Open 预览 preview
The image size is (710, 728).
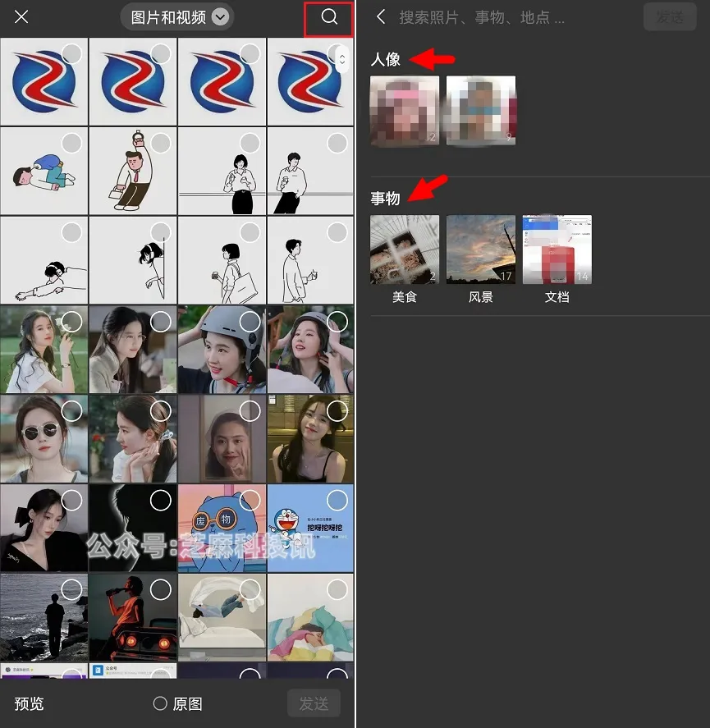29,703
